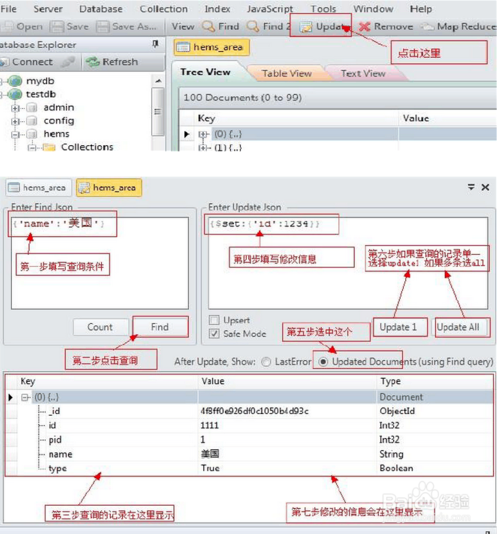Toggle the Safe Mode checkbox
The height and width of the screenshot is (534, 497).
(x=214, y=333)
